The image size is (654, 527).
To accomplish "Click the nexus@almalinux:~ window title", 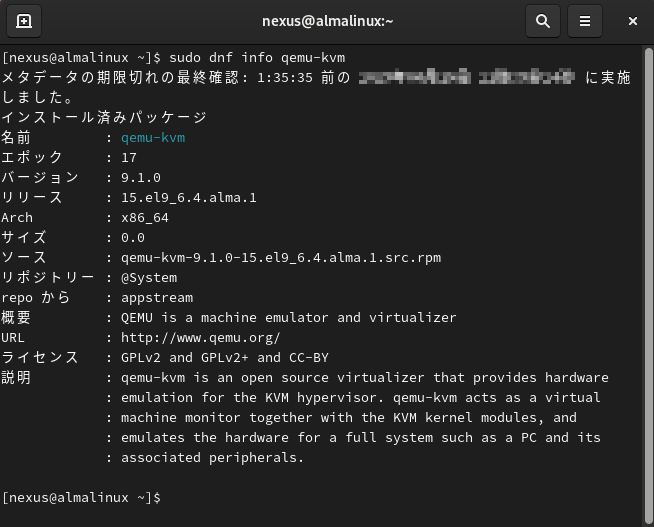I will [x=328, y=20].
